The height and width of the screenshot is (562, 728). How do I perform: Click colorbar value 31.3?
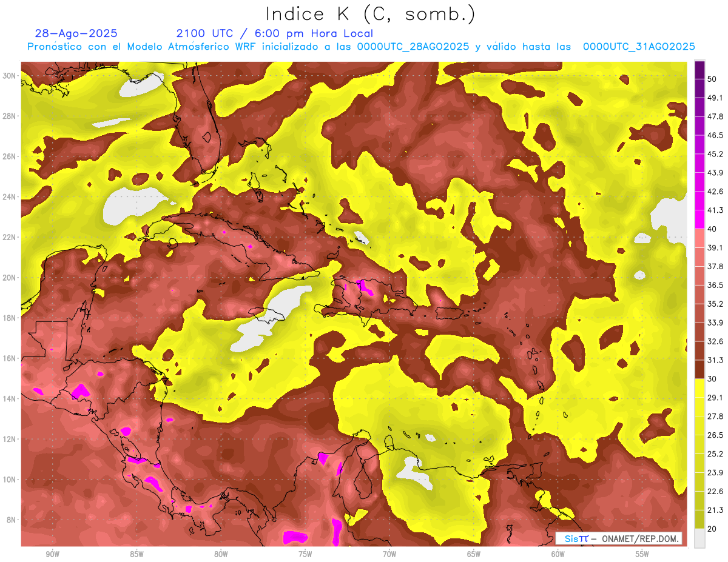click(x=715, y=360)
